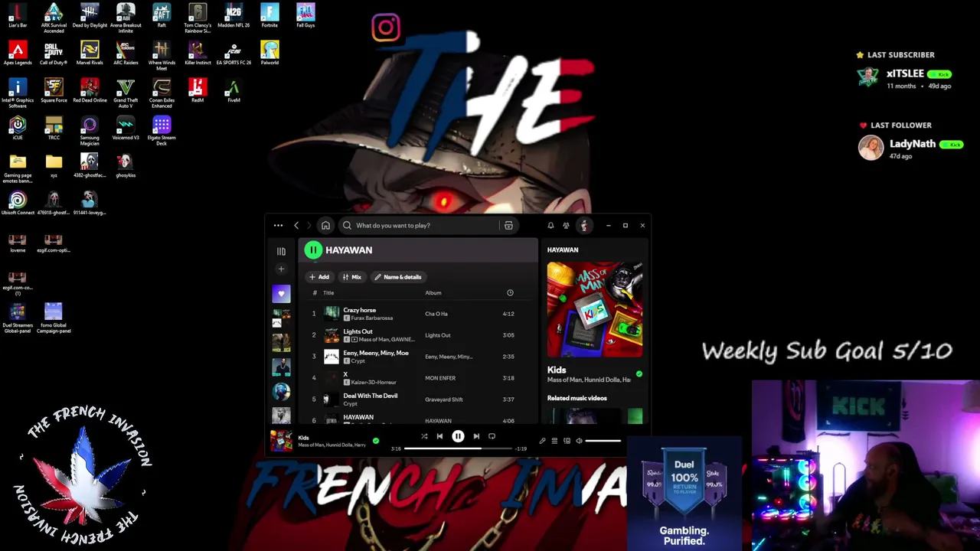Open album link MON ENFER
Viewport: 980px width, 551px height.
pos(440,378)
